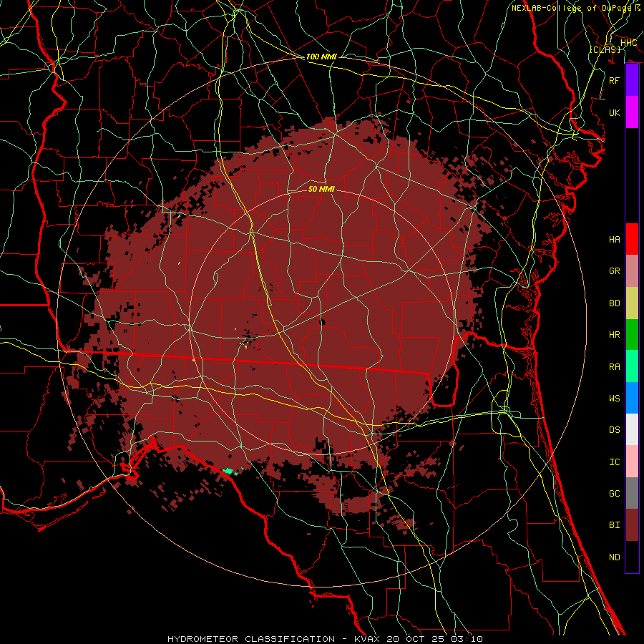Click the DS legend label
The height and width of the screenshot is (644, 644).
[x=614, y=429]
